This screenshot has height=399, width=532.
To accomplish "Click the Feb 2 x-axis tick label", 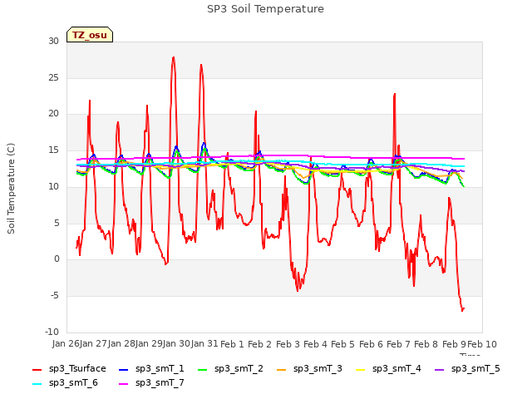I will (x=259, y=344).
